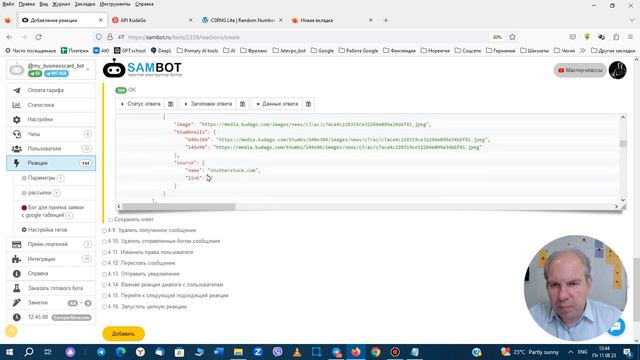
Task: Open the chat support bubble icon
Action: 616,327
